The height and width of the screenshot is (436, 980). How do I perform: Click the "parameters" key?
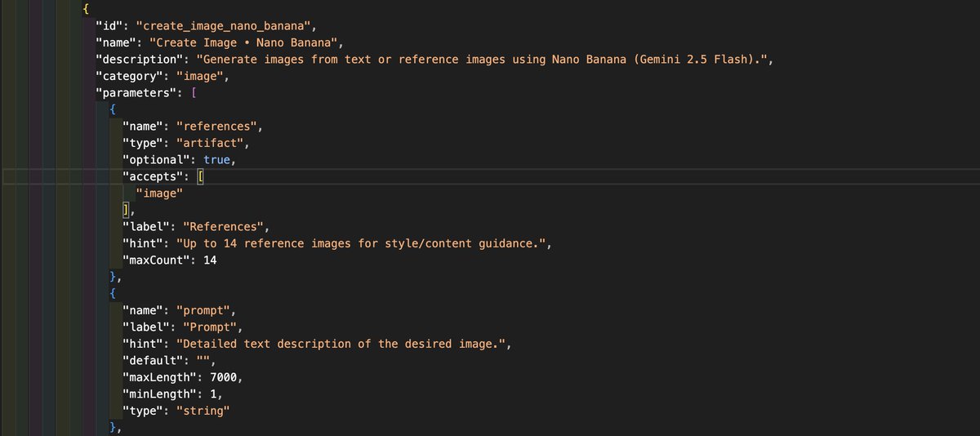coord(136,93)
